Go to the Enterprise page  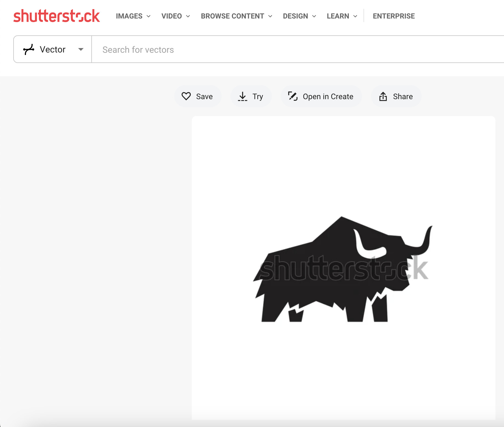[394, 16]
